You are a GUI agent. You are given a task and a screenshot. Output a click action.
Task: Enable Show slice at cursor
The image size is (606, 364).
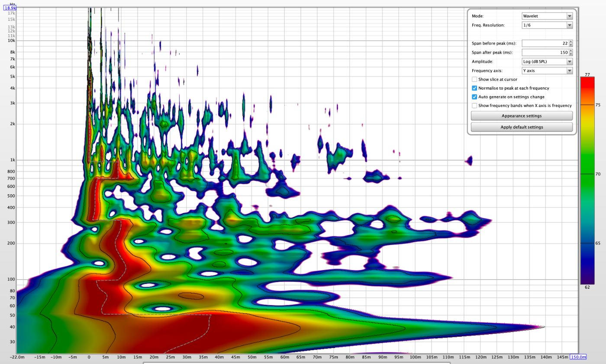click(474, 79)
